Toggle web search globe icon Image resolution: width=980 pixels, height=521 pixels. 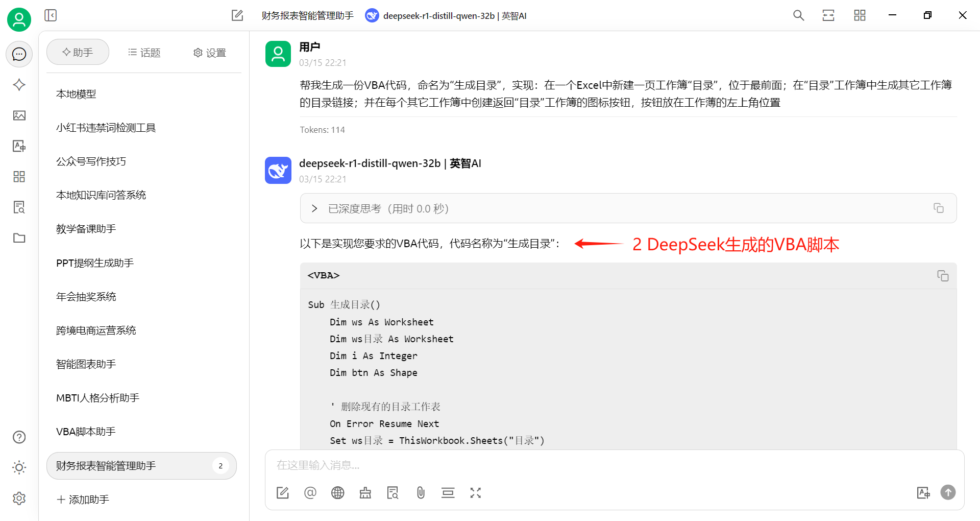[338, 492]
